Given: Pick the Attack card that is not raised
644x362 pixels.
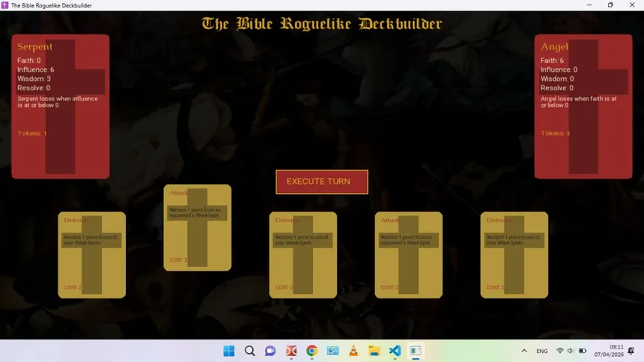Looking at the screenshot, I should click(408, 255).
